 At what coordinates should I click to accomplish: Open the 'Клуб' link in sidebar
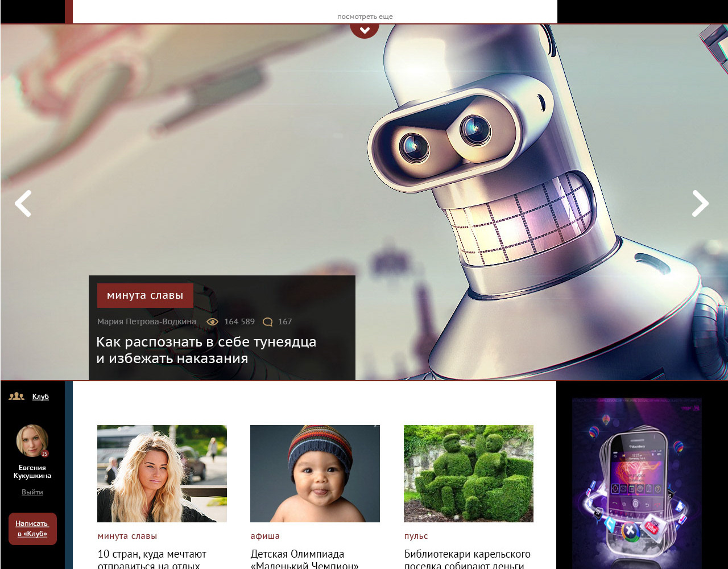40,397
